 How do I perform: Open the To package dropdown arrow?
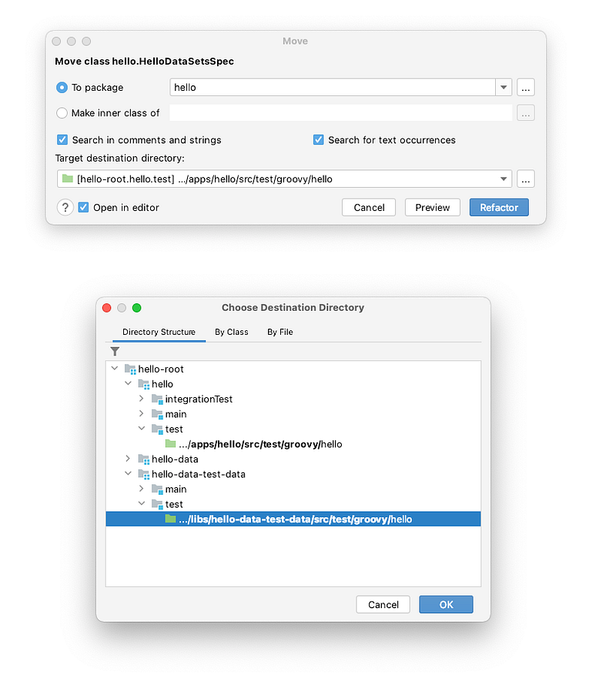tap(504, 87)
